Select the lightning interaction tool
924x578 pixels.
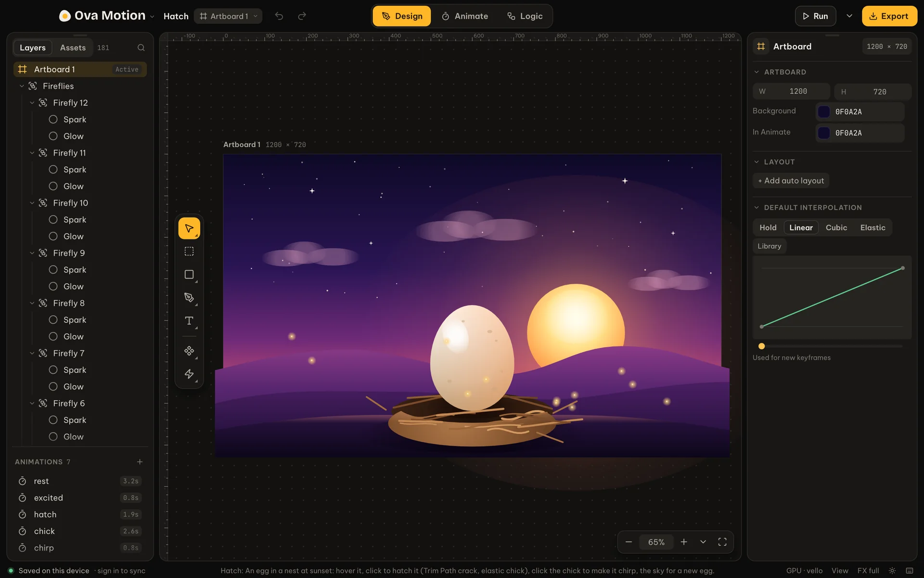tap(189, 374)
